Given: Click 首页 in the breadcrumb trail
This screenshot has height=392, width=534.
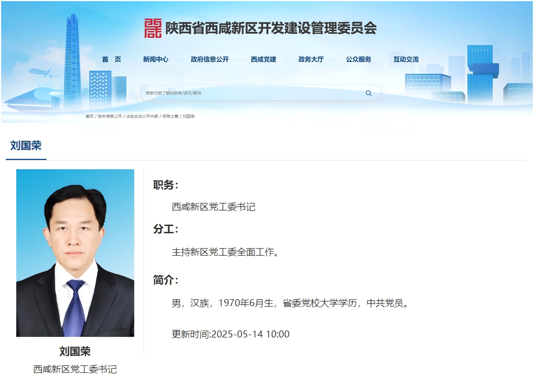Looking at the screenshot, I should [x=90, y=116].
